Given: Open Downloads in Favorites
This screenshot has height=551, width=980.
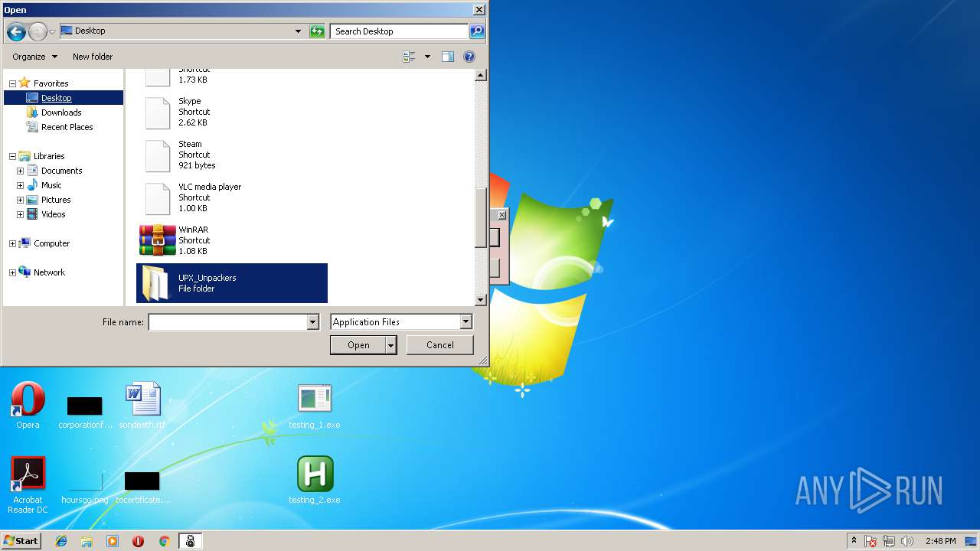Looking at the screenshot, I should (x=61, y=112).
